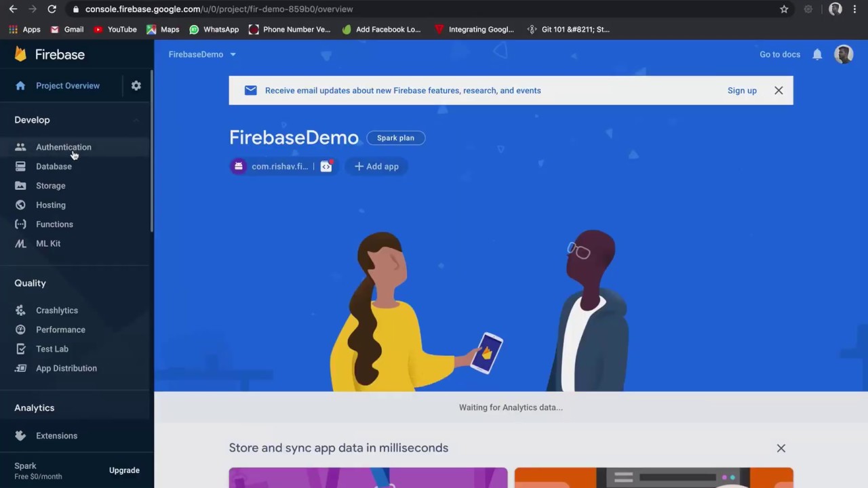Open Authentication in sidebar
868x488 pixels.
(64, 147)
